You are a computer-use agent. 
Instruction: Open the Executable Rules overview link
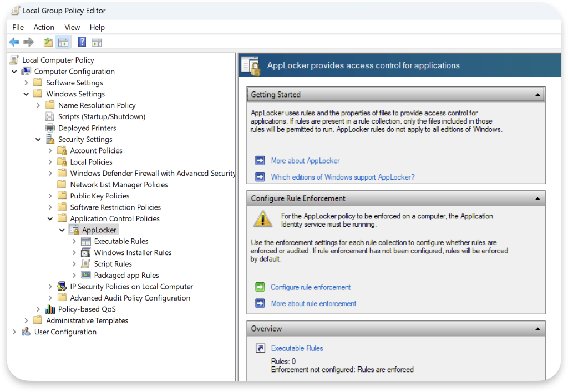[297, 348]
